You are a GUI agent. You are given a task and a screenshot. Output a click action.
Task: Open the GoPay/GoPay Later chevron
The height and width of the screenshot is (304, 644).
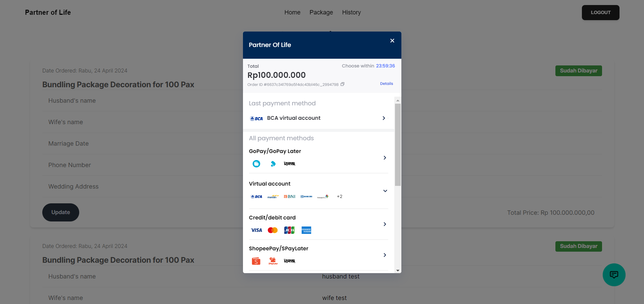point(385,158)
